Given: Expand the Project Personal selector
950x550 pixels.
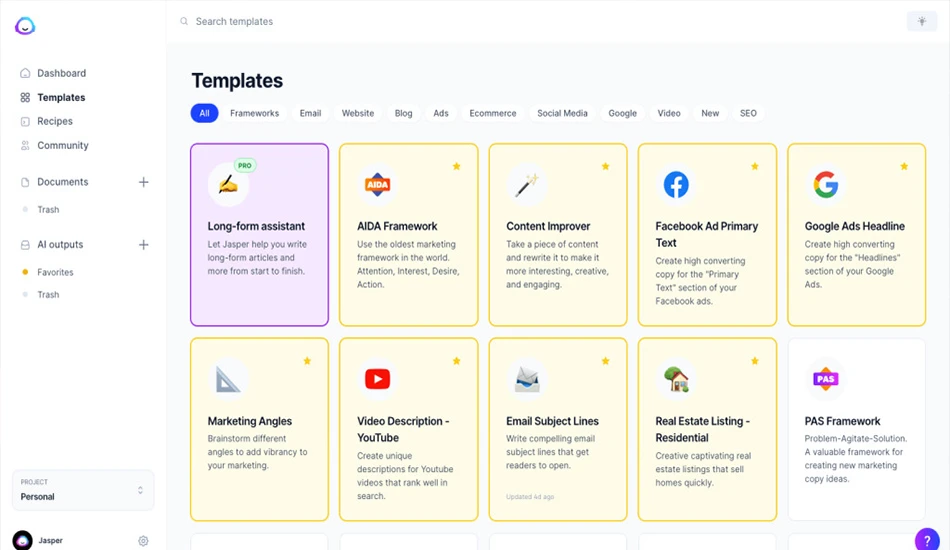Looking at the screenshot, I should (83, 490).
